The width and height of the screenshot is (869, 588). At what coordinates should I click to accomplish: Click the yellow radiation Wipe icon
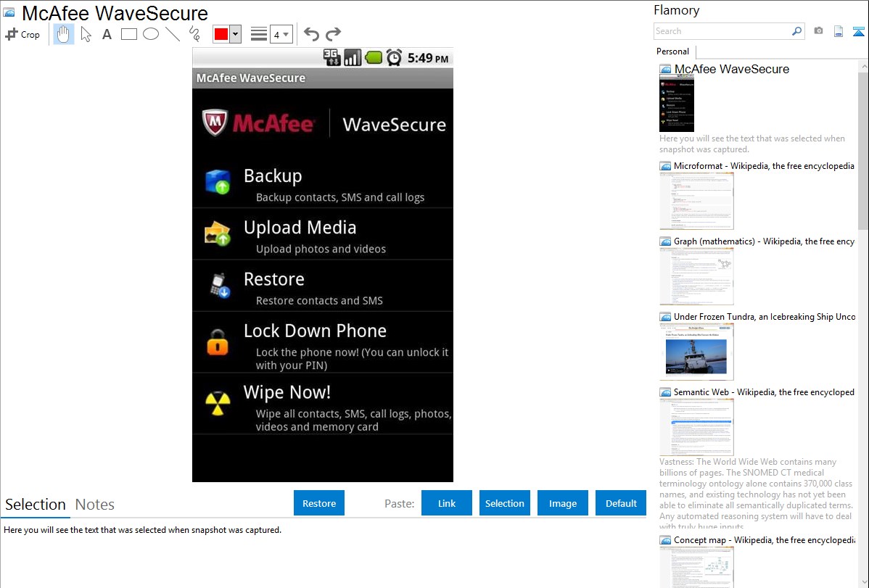(218, 403)
